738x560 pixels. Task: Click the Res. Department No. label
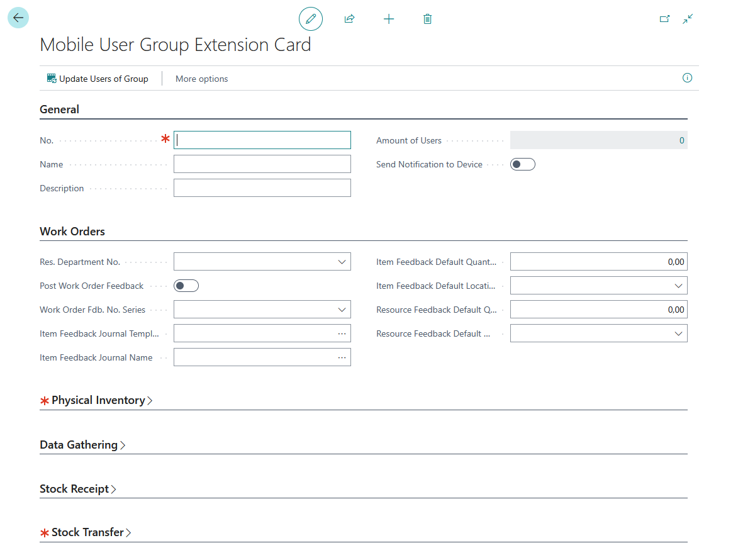coord(80,262)
